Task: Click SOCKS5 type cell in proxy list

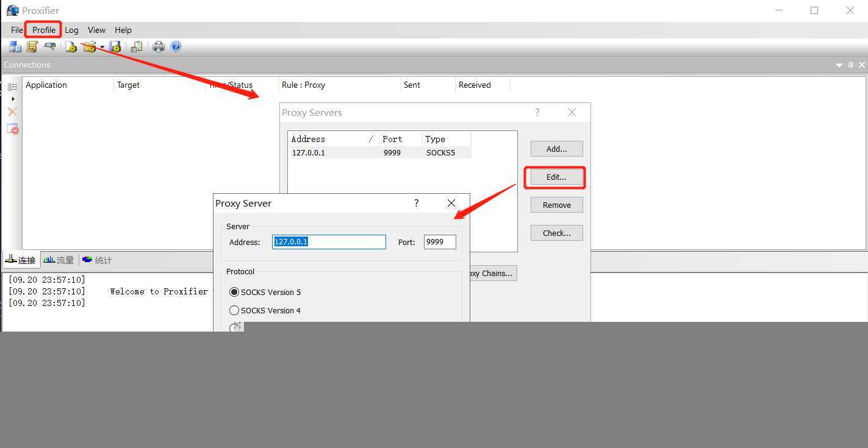Action: (440, 152)
